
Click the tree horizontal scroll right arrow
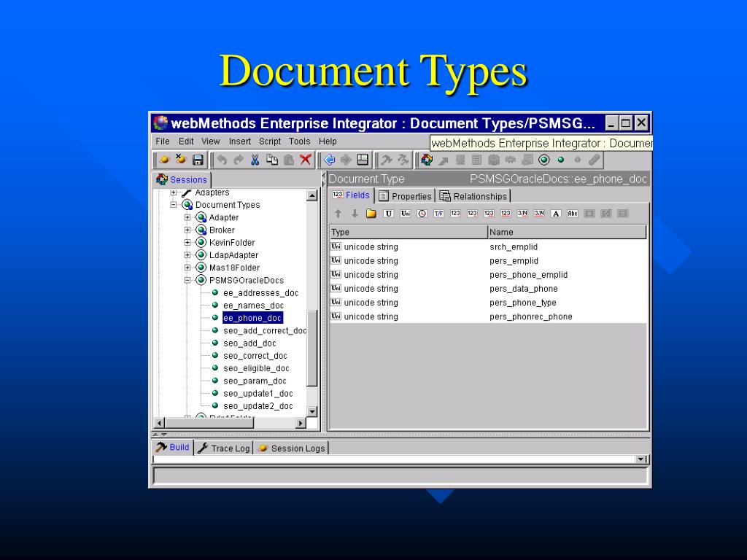pos(301,423)
